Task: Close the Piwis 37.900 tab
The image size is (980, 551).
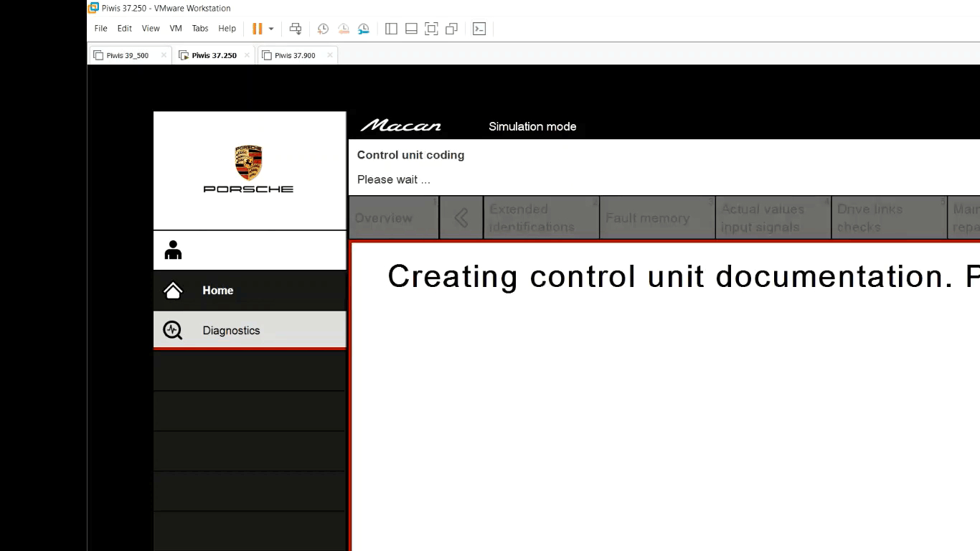Action: coord(330,55)
